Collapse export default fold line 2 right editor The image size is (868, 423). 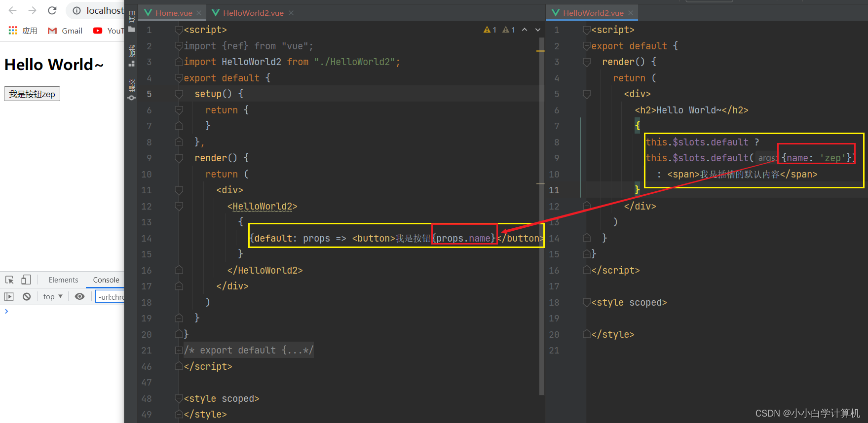(x=587, y=46)
